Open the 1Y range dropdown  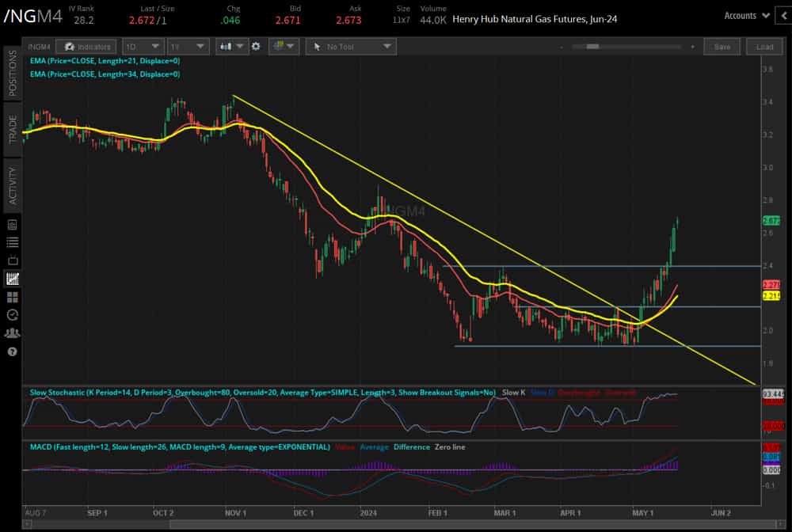coord(186,47)
